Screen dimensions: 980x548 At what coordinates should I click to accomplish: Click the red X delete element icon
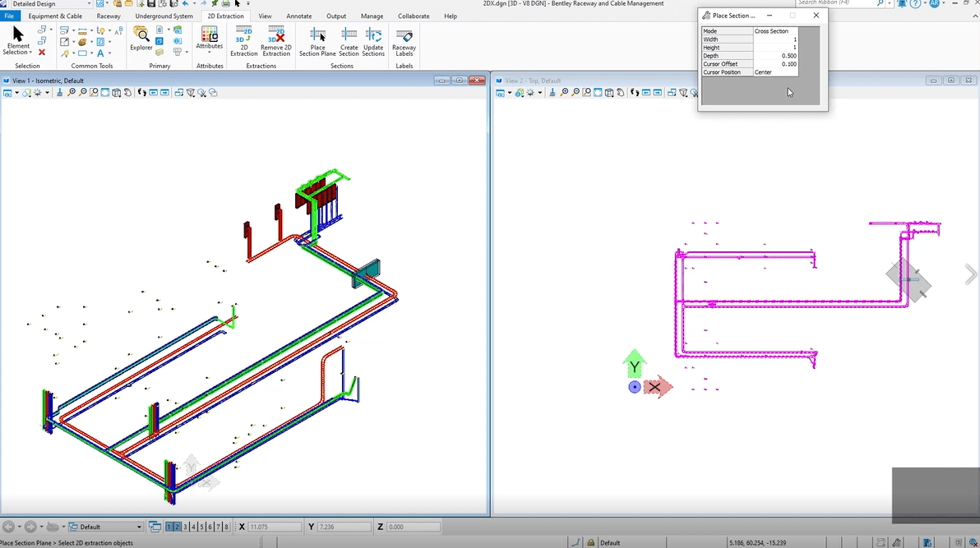click(x=42, y=53)
